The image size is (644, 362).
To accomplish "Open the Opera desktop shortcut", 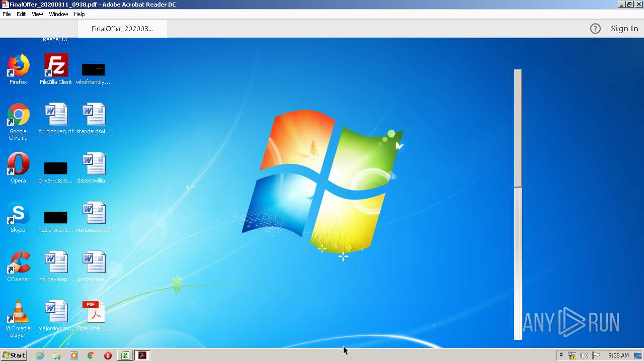I will click(x=18, y=168).
